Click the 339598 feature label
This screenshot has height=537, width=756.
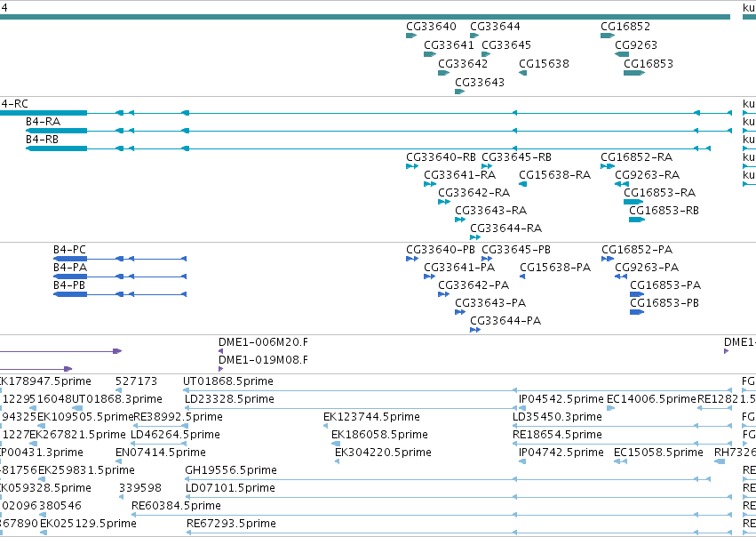[140, 488]
